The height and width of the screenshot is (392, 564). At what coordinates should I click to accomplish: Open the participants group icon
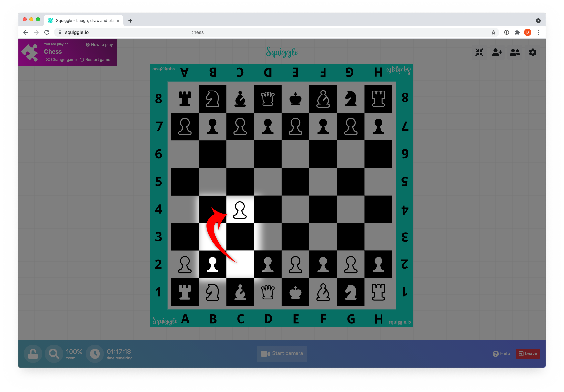click(x=515, y=52)
